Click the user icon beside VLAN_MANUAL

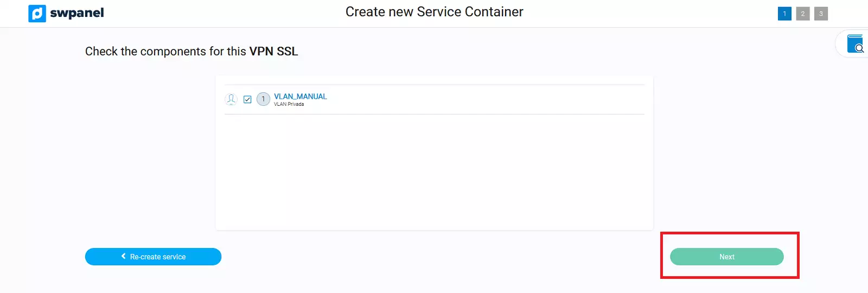(x=231, y=99)
